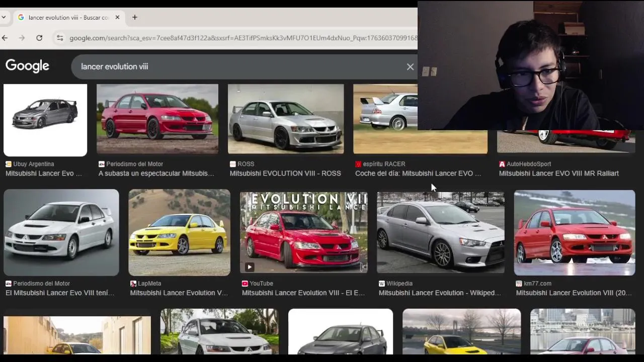
Task: Open the yellow LapMeta Lancer thumbnail
Action: (179, 232)
